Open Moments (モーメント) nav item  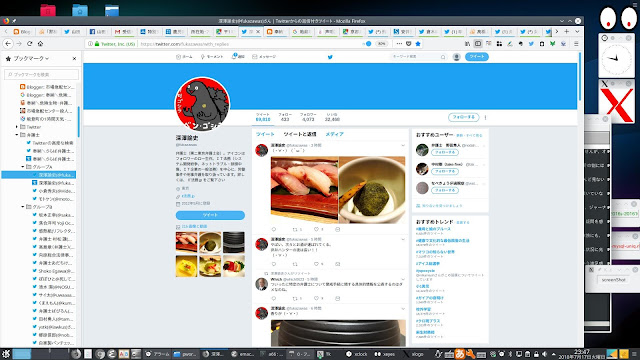(212, 57)
